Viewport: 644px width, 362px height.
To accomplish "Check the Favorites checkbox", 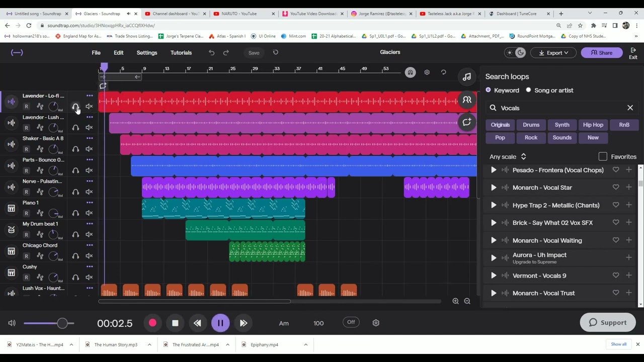I will point(603,157).
